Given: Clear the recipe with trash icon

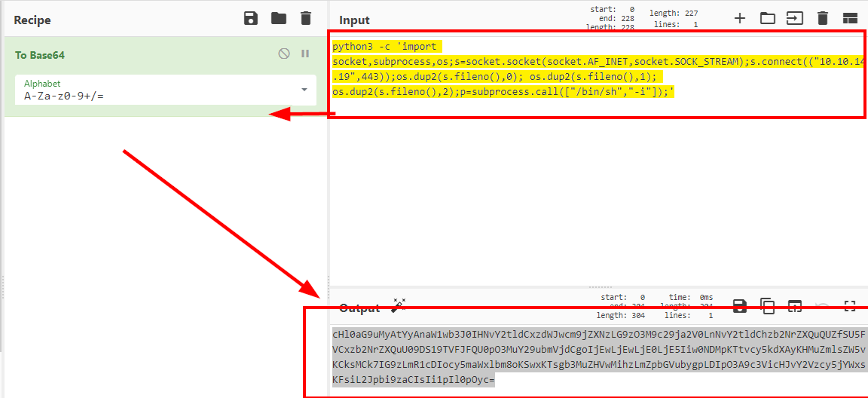Looking at the screenshot, I should 306,18.
